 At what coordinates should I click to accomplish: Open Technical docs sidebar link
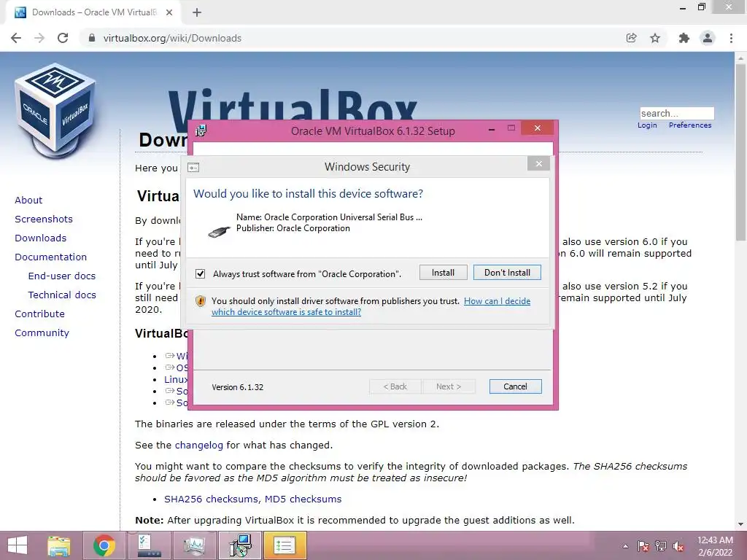(x=62, y=295)
